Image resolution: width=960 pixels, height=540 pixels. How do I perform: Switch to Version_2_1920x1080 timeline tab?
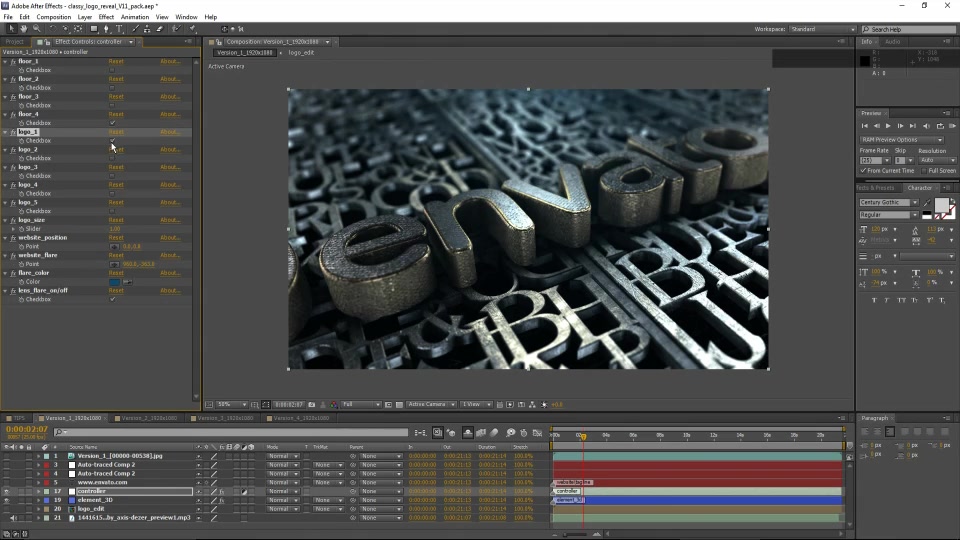[x=149, y=418]
